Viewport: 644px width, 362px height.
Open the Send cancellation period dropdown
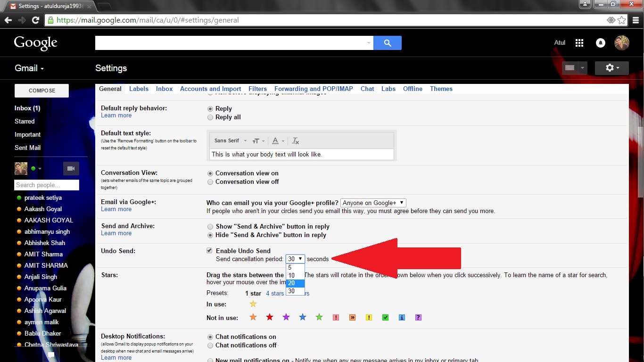point(295,259)
